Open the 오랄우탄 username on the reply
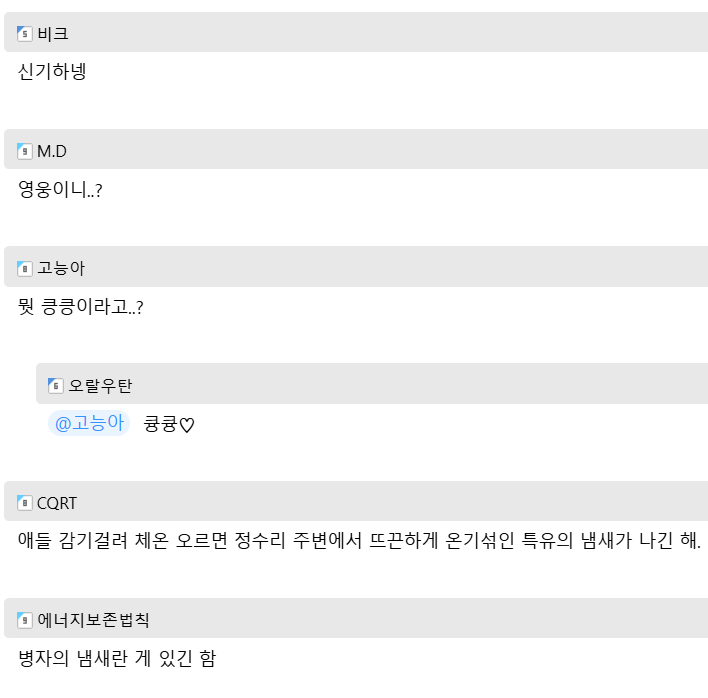This screenshot has height=698, width=708. pos(100,386)
